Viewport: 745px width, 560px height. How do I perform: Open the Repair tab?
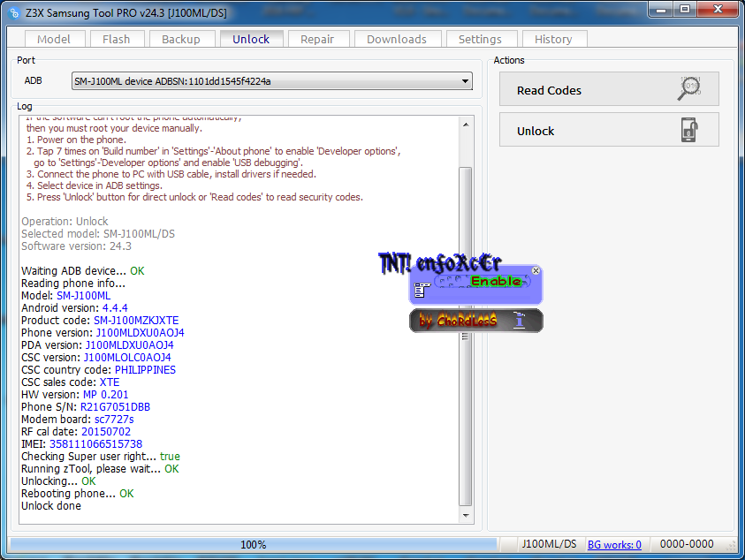pyautogui.click(x=317, y=39)
